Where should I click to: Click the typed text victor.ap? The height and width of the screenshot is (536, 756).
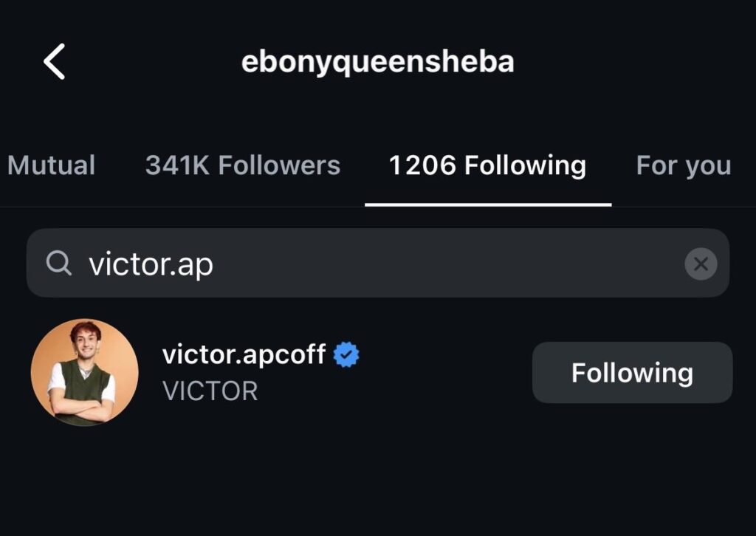pos(151,264)
